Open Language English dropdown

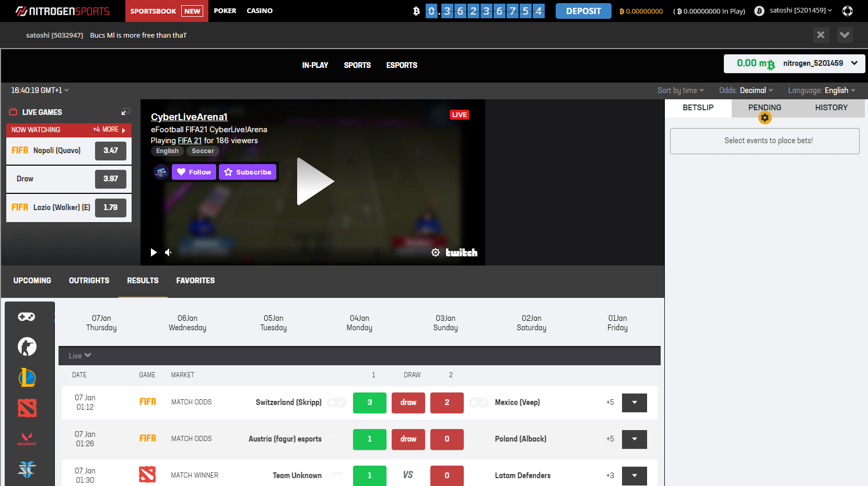822,90
